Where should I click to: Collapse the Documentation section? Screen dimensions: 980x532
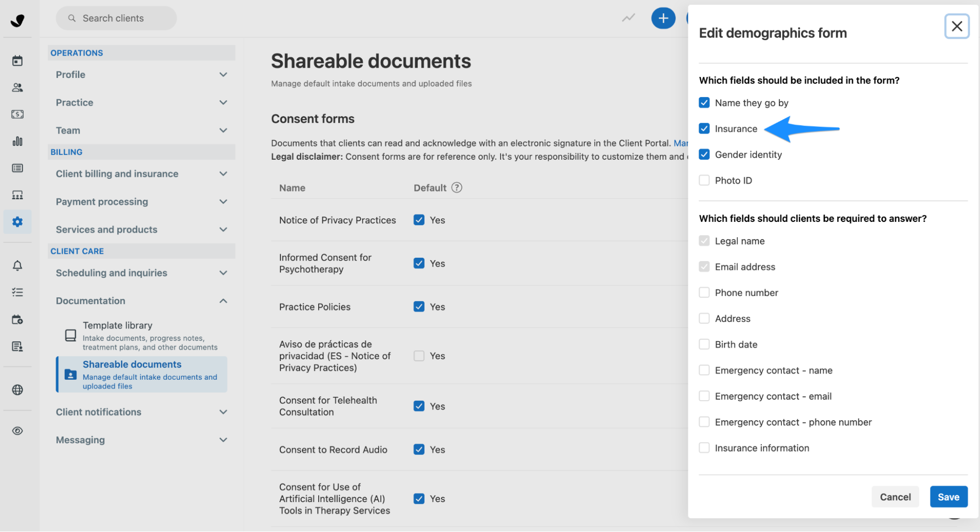click(x=141, y=301)
